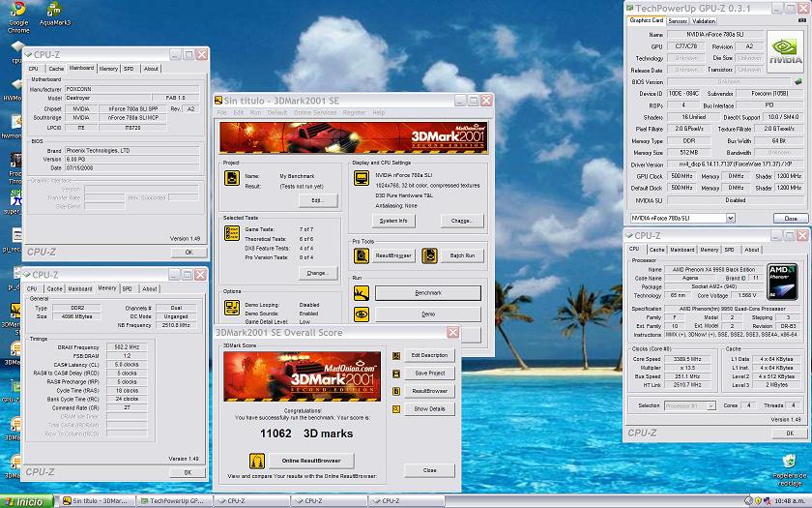Screen dimensions: 812x508
Task: Select Sin titulo 3DMark taskbar item
Action: point(98,501)
